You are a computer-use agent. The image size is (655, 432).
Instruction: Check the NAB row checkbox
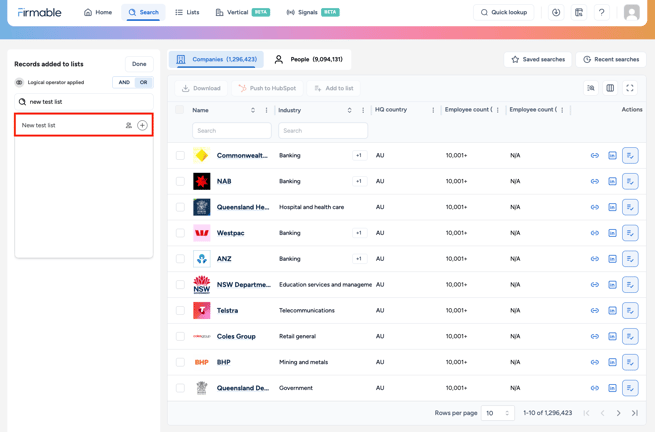coord(180,181)
